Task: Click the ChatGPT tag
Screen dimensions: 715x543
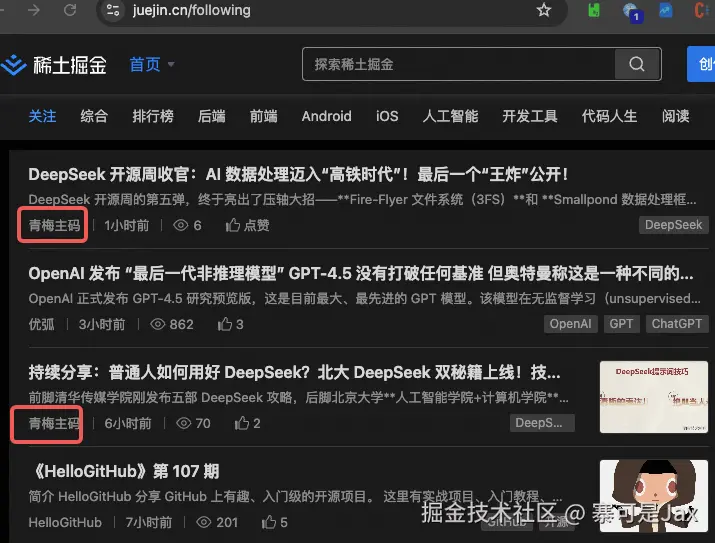Action: click(x=676, y=324)
